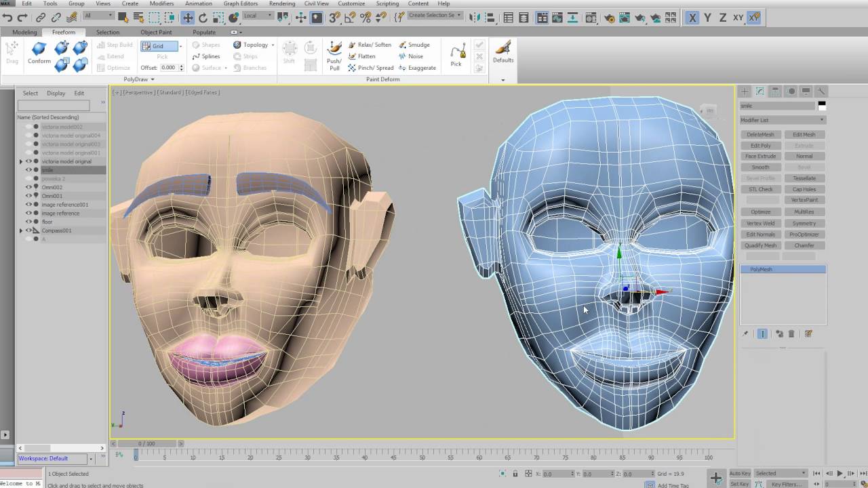
Task: Open the Defaults brush settings
Action: coord(503,52)
